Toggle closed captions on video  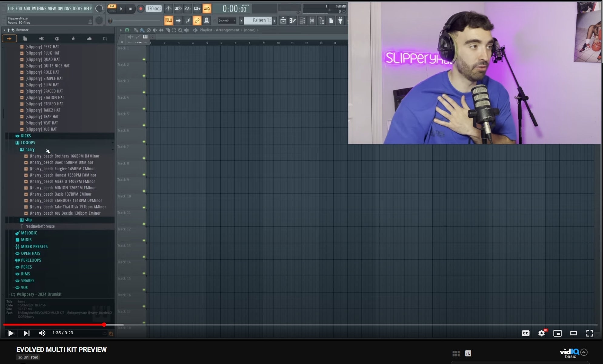click(525, 333)
